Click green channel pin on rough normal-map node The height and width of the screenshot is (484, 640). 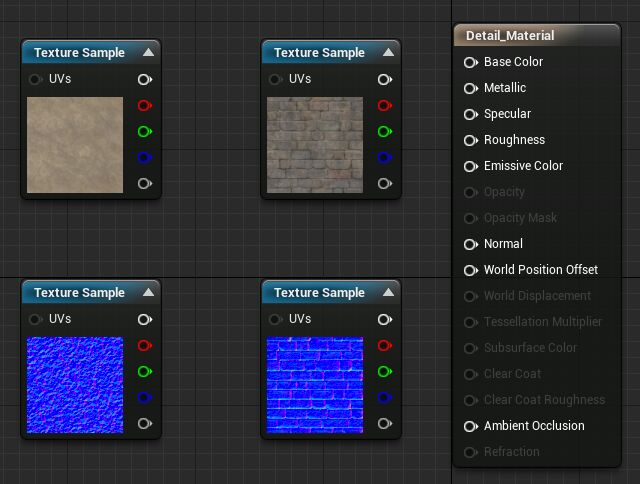(145, 371)
